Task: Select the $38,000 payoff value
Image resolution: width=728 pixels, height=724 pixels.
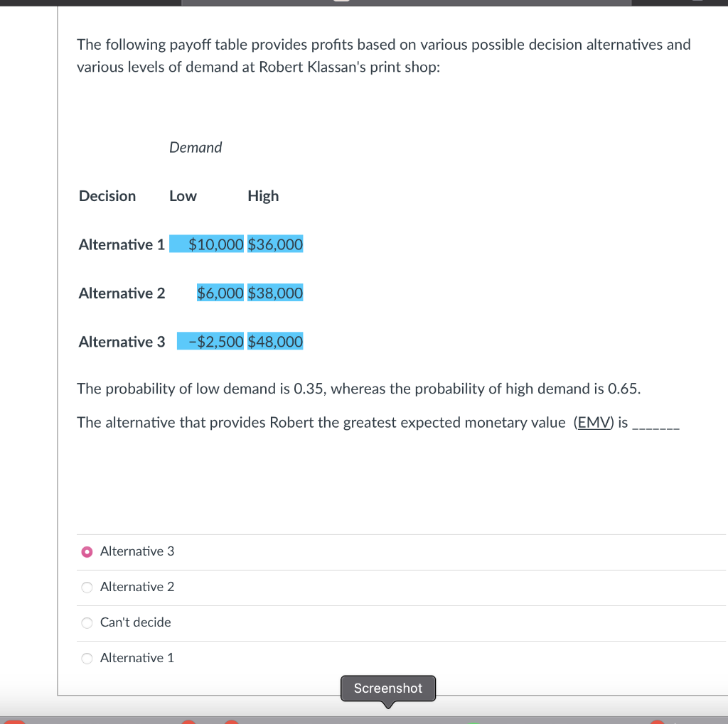Action: tap(275, 292)
